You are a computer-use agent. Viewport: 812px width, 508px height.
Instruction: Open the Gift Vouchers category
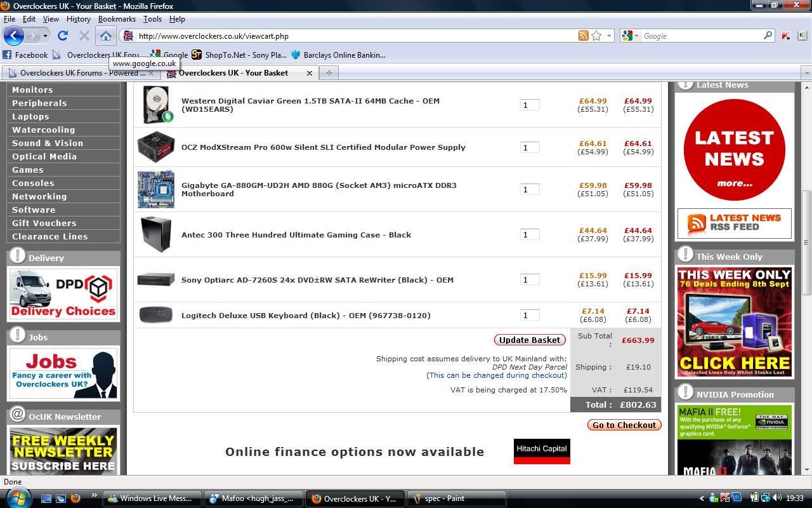coord(63,223)
